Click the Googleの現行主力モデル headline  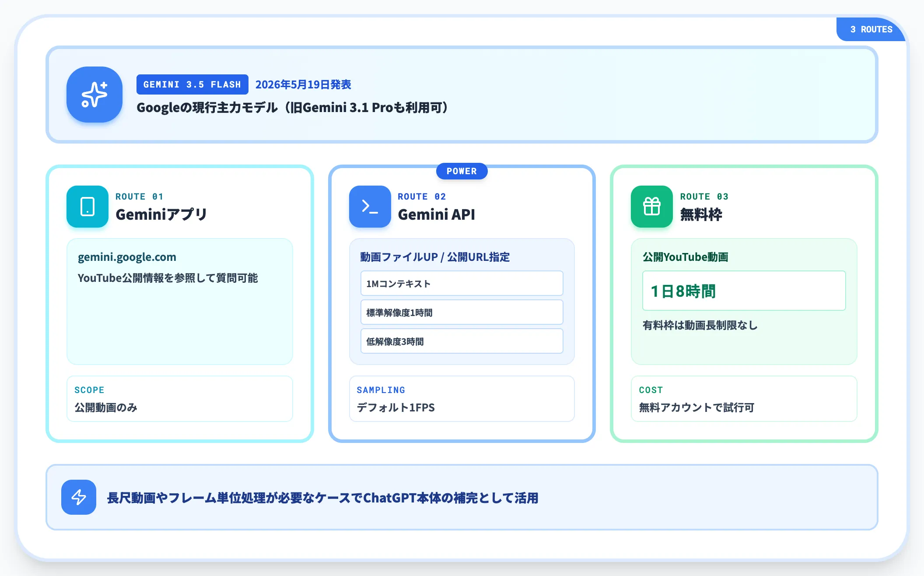pos(292,108)
